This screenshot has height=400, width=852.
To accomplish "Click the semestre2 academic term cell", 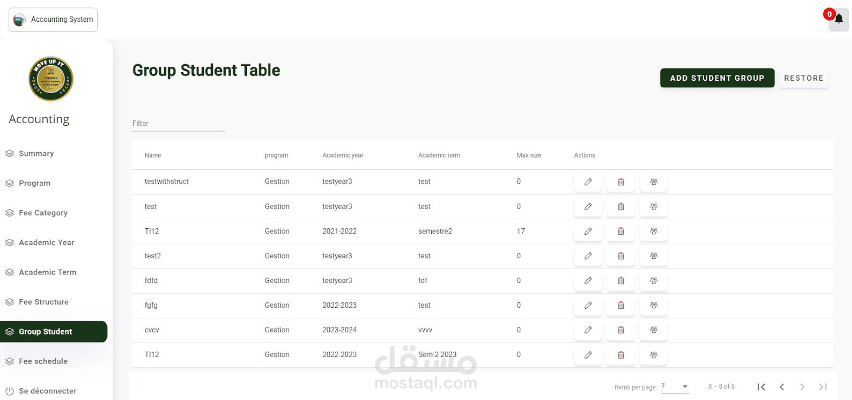I will (x=435, y=232).
